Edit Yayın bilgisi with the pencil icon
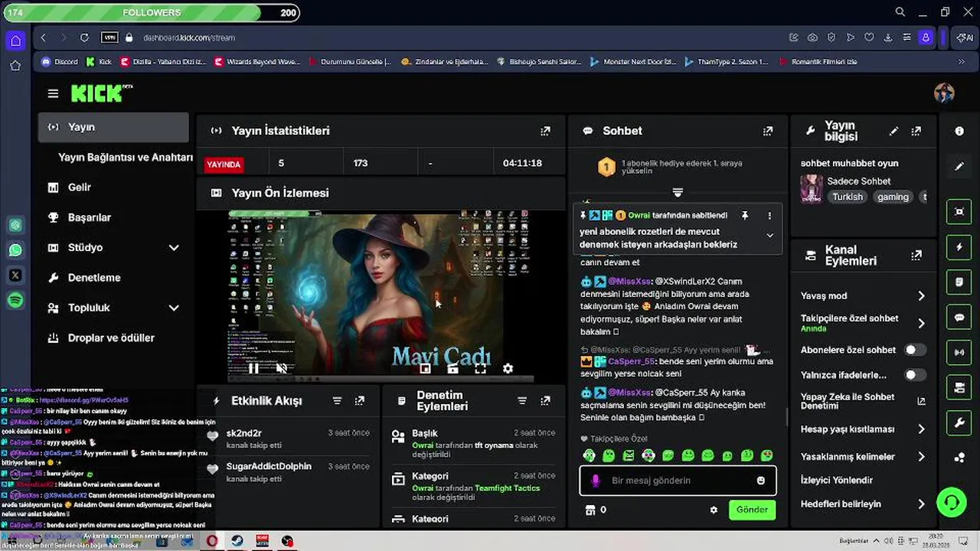Viewport: 980px width, 551px height. (893, 131)
